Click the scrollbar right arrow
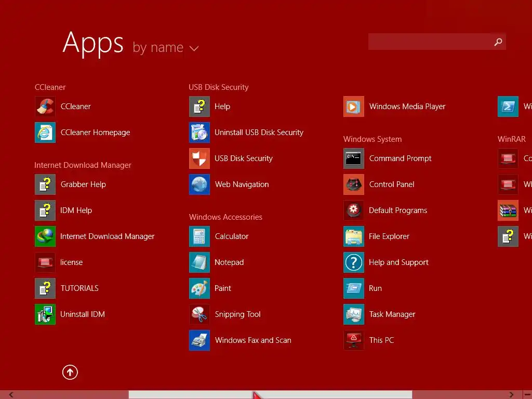Viewport: 532px width, 399px height. [511, 395]
